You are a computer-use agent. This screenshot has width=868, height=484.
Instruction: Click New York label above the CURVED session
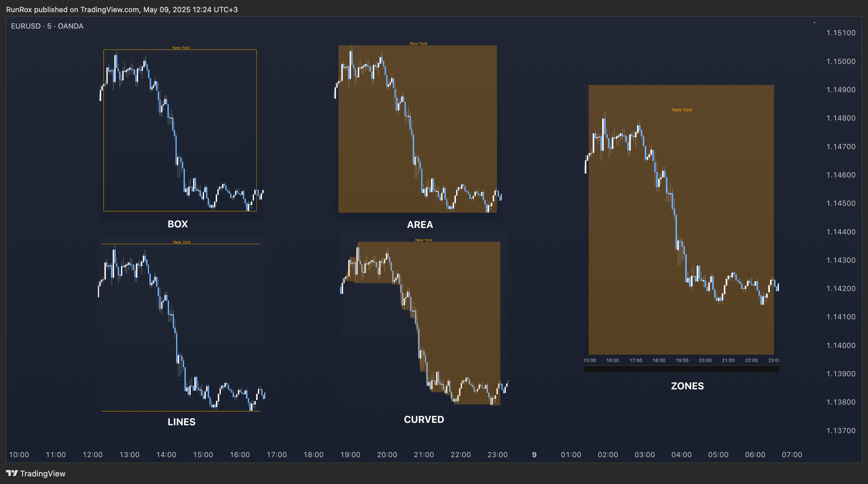click(424, 240)
